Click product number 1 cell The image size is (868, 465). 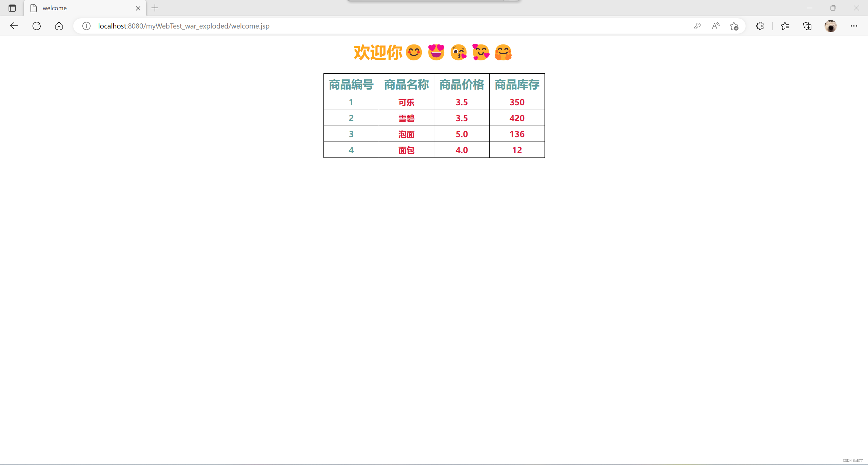click(x=351, y=102)
